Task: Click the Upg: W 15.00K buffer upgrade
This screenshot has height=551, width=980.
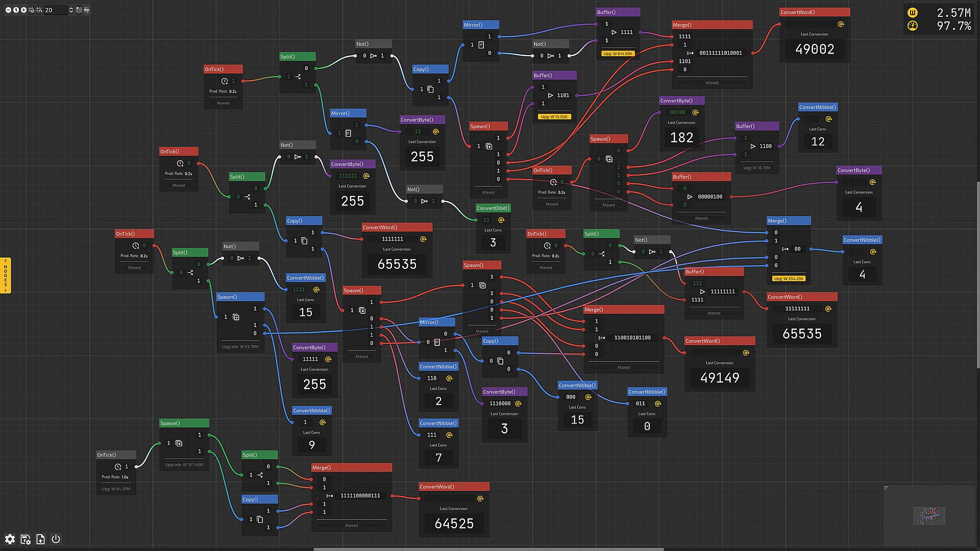Action: tap(554, 117)
